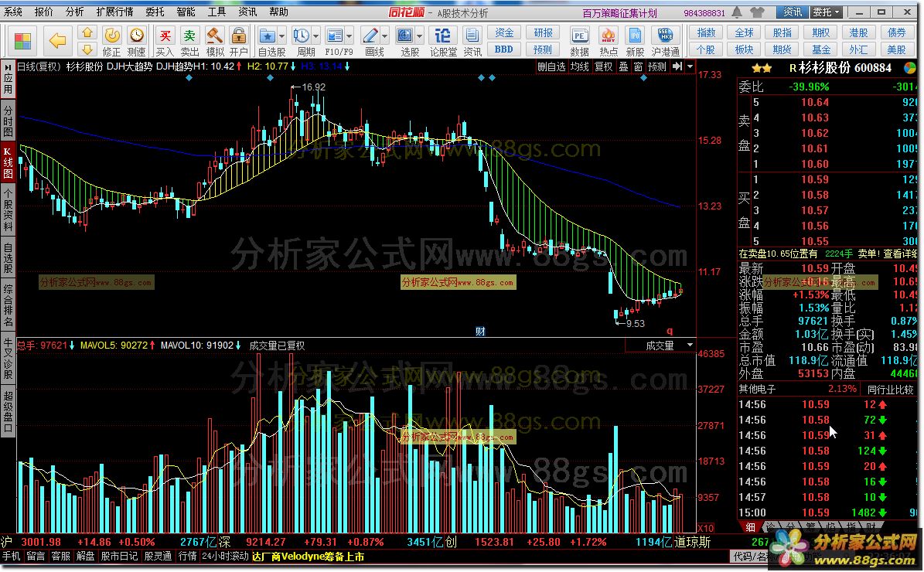Click the yellow down arrow button
The image size is (924, 572).
(x=87, y=49)
